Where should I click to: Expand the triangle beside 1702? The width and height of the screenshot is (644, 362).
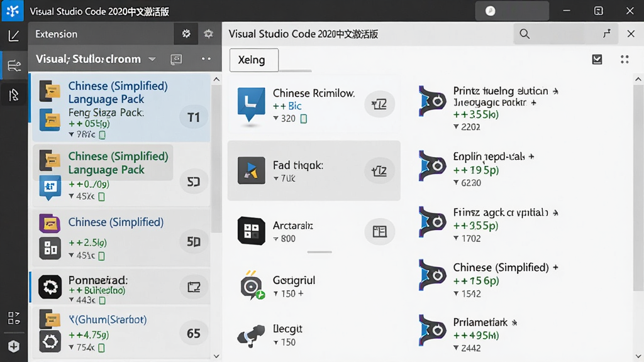tap(456, 238)
